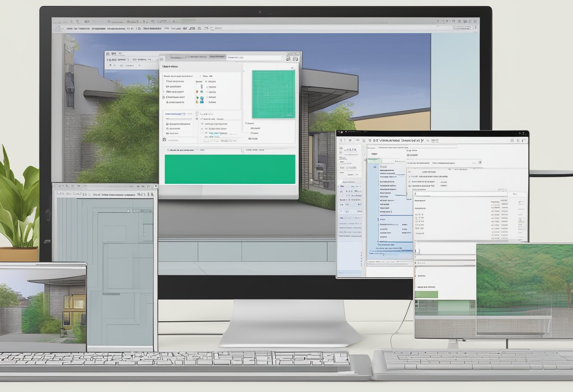Click the last icon at dialog top-right corner
Screen dimensions: 573x392
tap(296, 58)
